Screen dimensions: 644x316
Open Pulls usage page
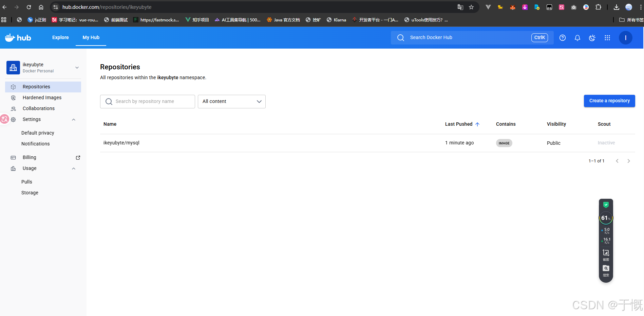pyautogui.click(x=27, y=182)
